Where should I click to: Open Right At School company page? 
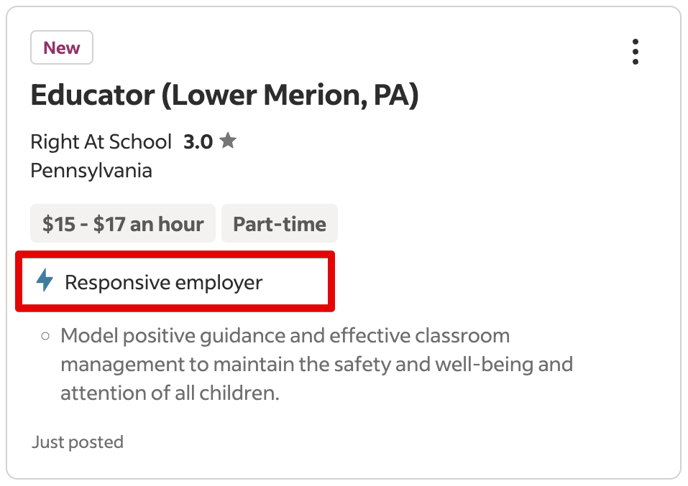point(101,142)
